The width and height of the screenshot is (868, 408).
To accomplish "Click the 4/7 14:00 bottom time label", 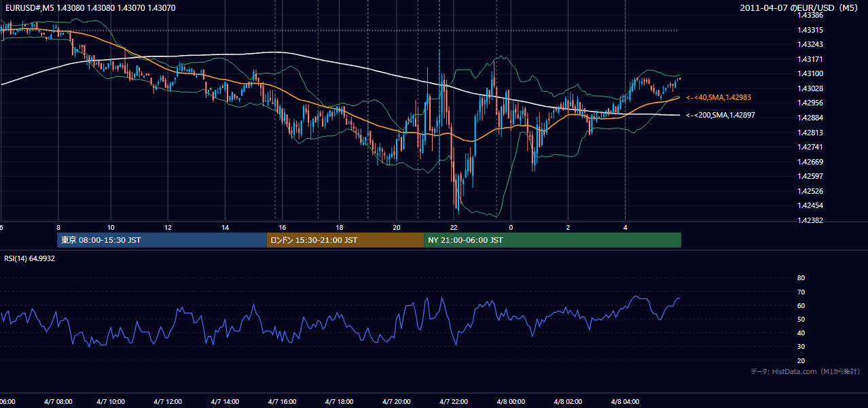I will [x=225, y=402].
